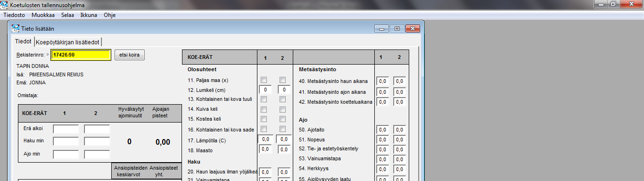
Task: Click Erä alkoi field for erä 1
Action: (x=66, y=129)
